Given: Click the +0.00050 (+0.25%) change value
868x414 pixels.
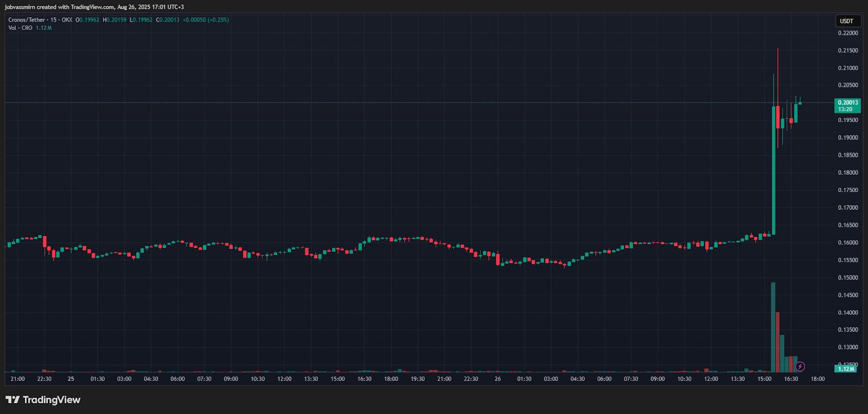Looking at the screenshot, I should pos(206,20).
